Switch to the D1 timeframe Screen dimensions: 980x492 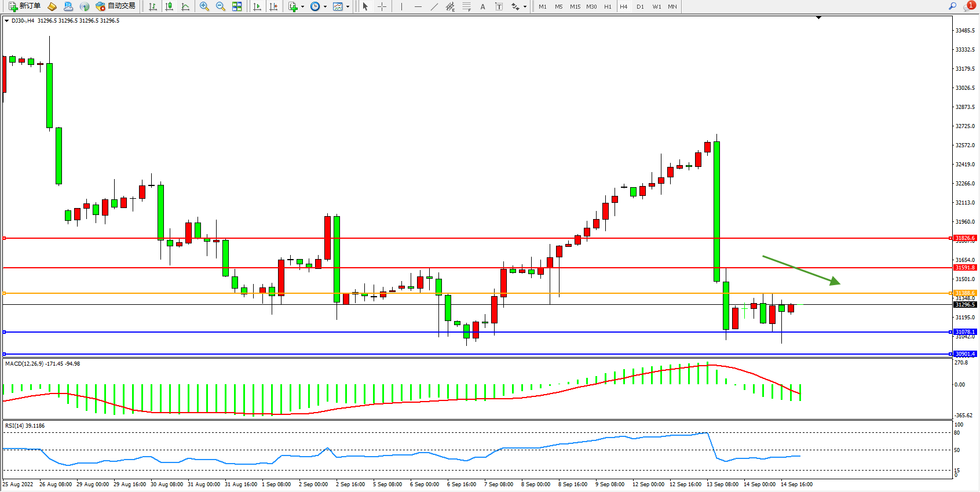[x=640, y=7]
